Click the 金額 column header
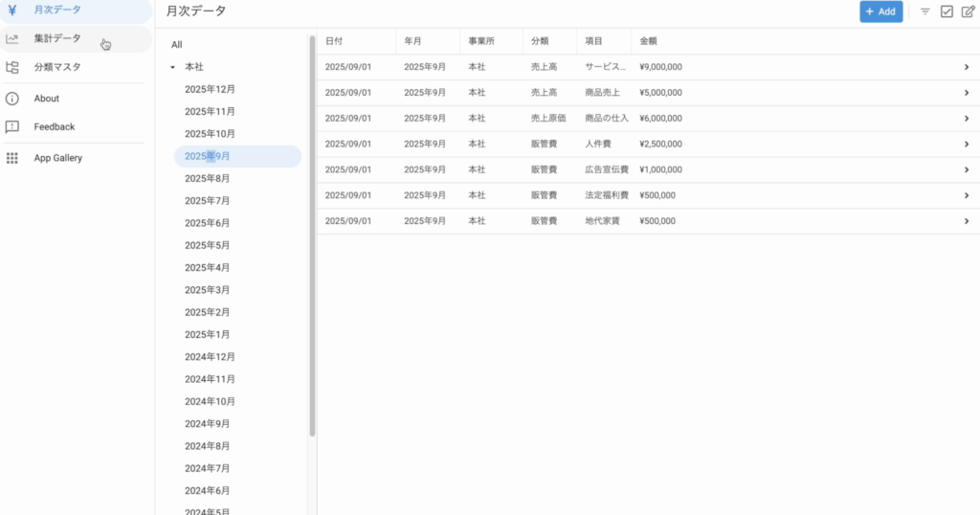The height and width of the screenshot is (515, 980). [x=648, y=41]
